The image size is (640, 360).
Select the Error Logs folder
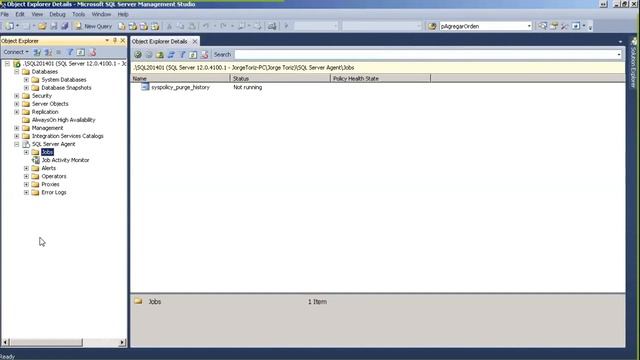(x=54, y=192)
